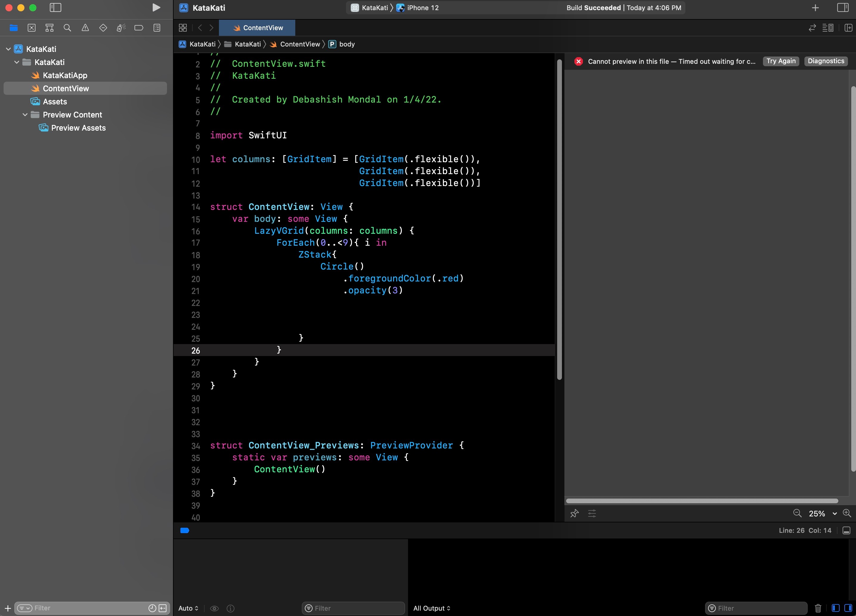Click the Run/Play button to build
856x616 pixels.
click(x=155, y=8)
